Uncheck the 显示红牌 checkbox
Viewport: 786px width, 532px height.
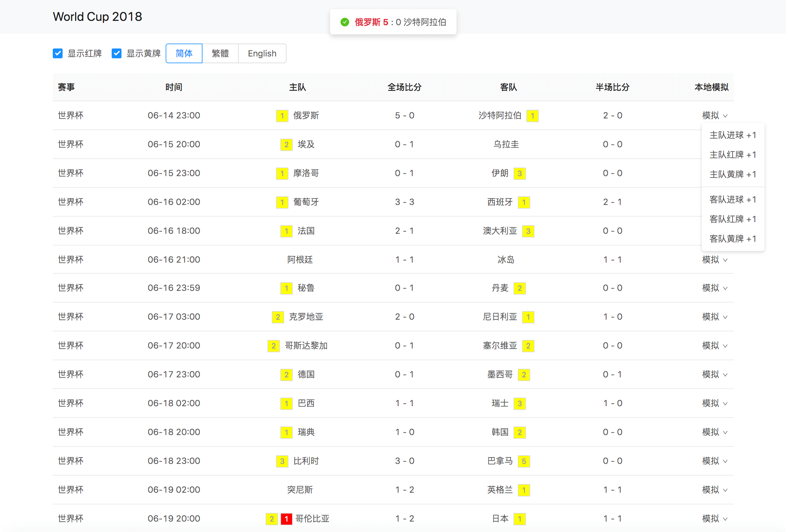(x=58, y=53)
